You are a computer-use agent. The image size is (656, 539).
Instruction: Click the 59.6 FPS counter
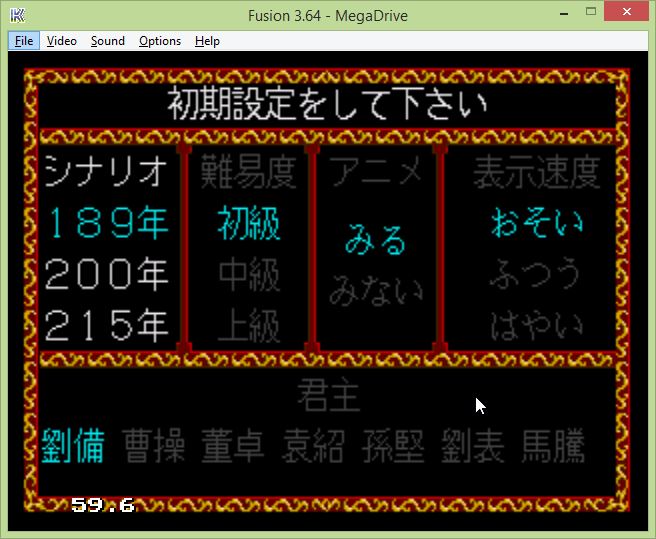pyautogui.click(x=103, y=505)
